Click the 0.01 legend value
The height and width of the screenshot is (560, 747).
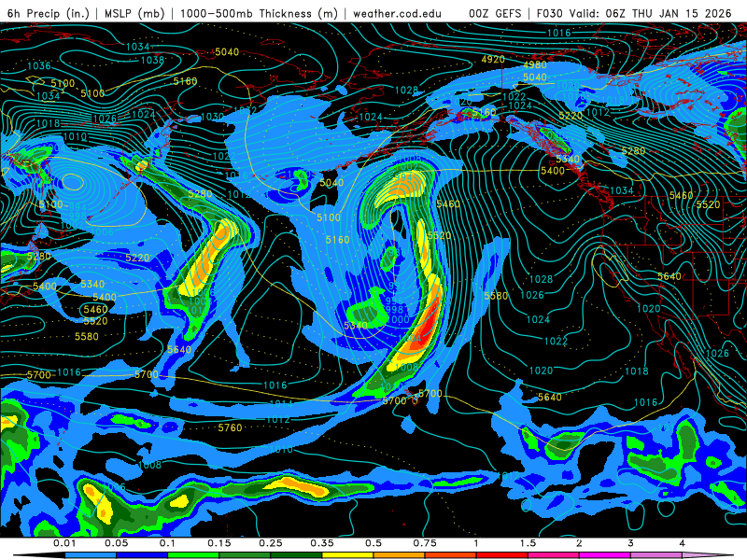[x=64, y=543]
